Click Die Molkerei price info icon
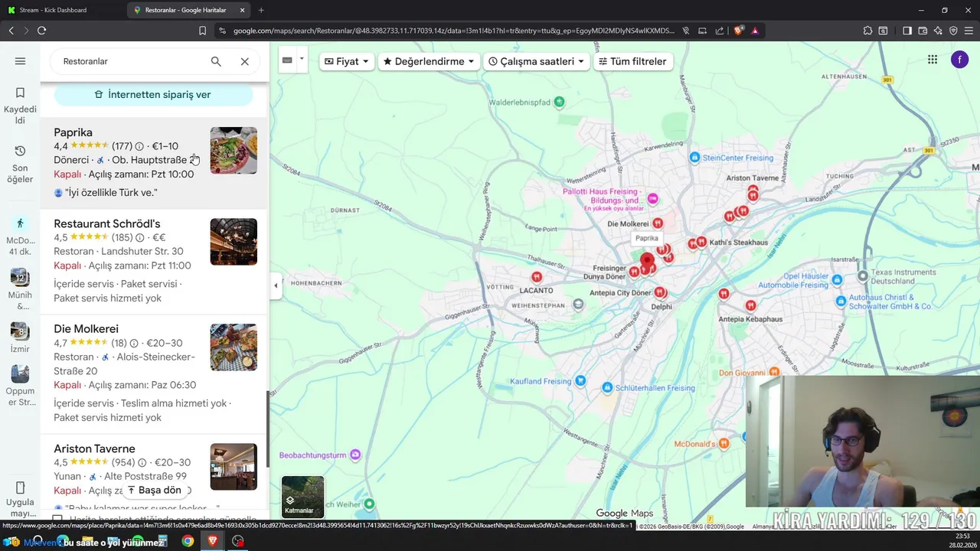This screenshot has width=980, height=551. 134,344
